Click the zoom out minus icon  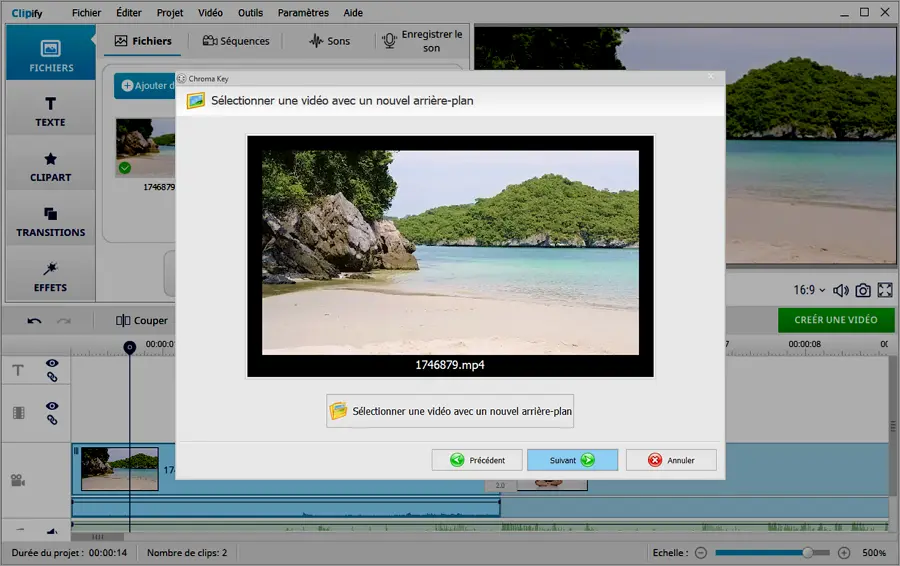point(701,553)
